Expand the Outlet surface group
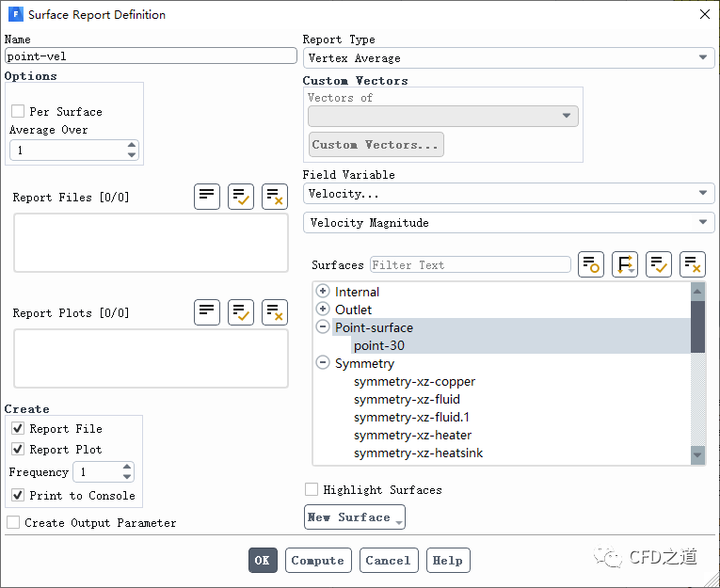The width and height of the screenshot is (720, 588). point(323,310)
